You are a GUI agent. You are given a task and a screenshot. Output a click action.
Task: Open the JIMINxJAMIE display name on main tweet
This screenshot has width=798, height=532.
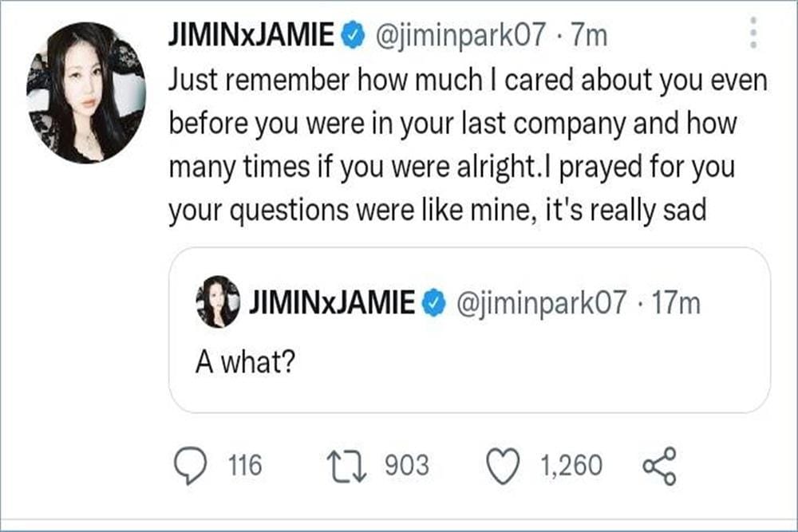[251, 37]
